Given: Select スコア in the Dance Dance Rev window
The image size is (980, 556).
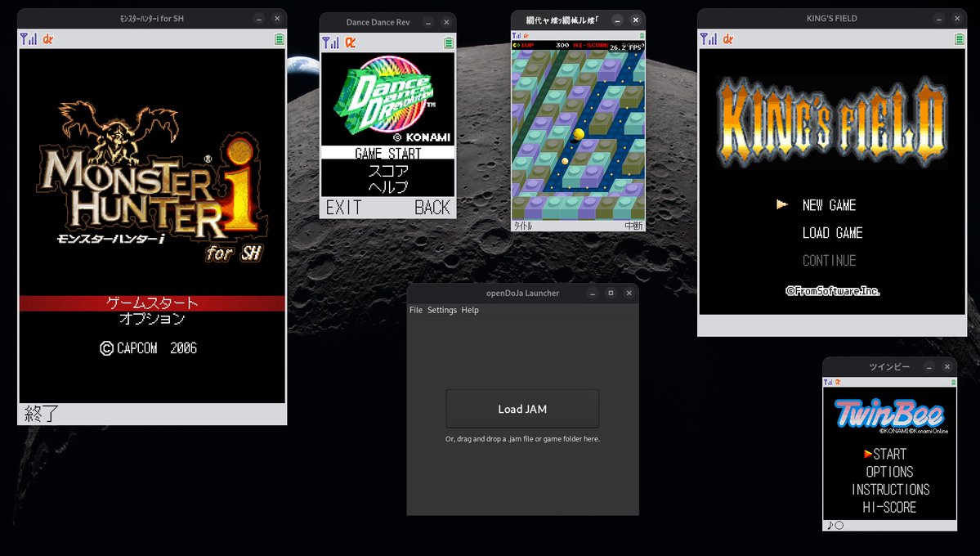Looking at the screenshot, I should [388, 170].
